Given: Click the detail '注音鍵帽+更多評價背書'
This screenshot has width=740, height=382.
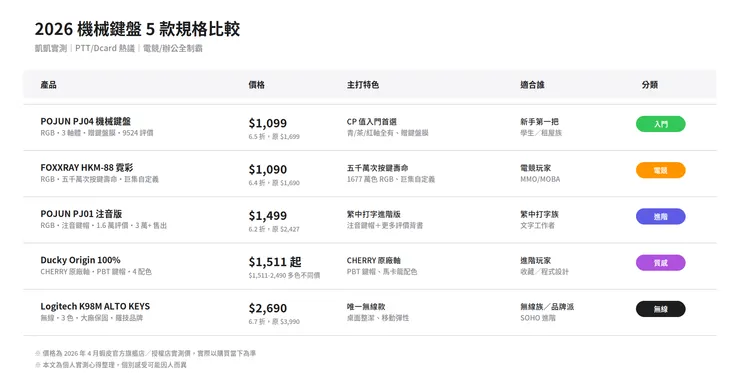Looking at the screenshot, I should tap(385, 226).
